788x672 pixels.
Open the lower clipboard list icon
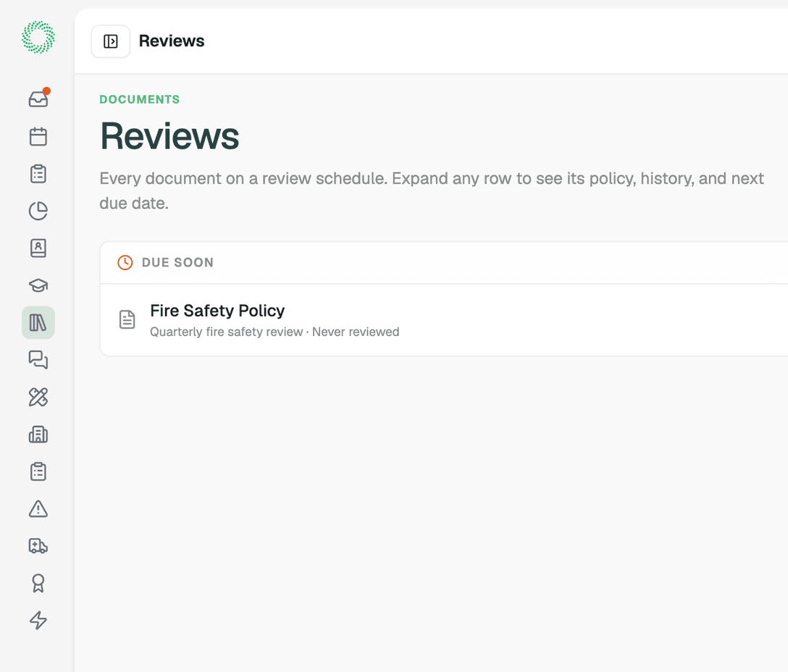[38, 471]
